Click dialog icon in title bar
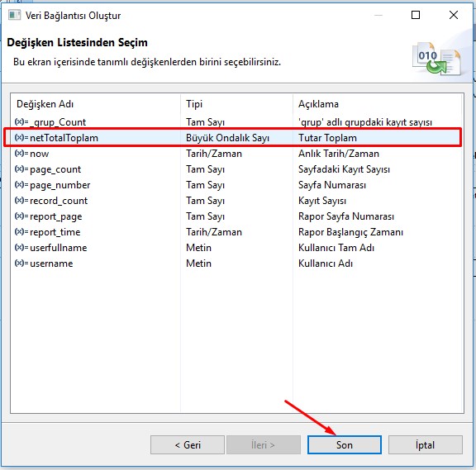The width and height of the screenshot is (476, 470). click(14, 15)
